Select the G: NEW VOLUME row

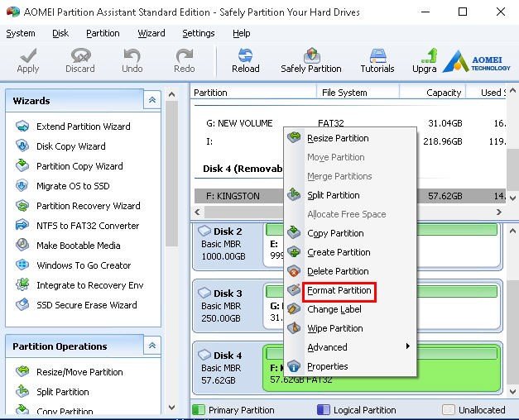point(350,123)
